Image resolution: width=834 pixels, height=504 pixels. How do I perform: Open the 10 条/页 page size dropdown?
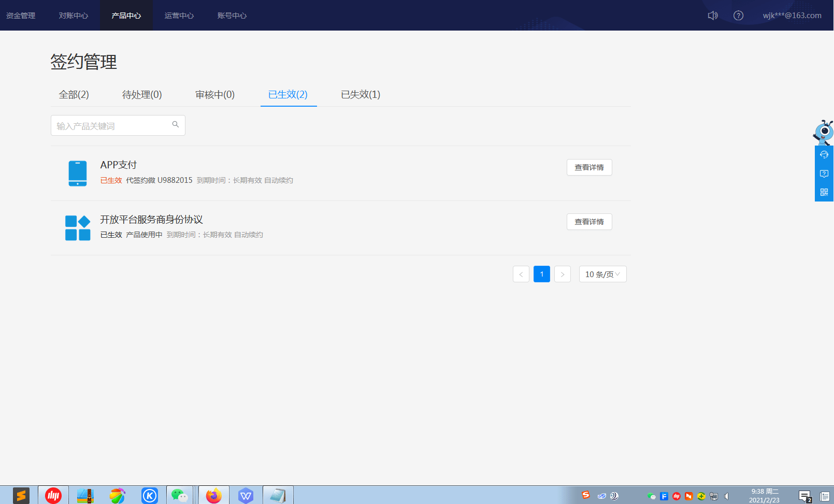602,274
